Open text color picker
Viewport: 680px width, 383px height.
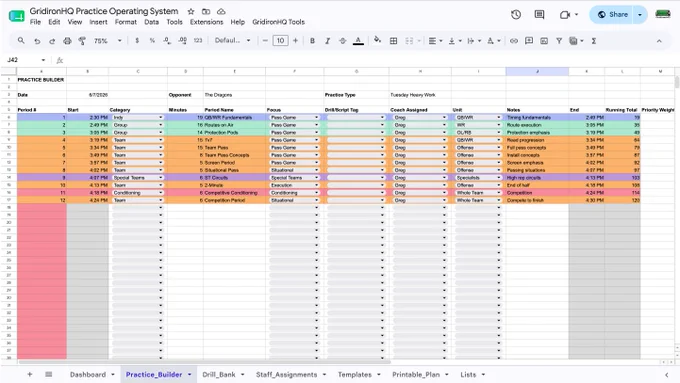tap(358, 41)
